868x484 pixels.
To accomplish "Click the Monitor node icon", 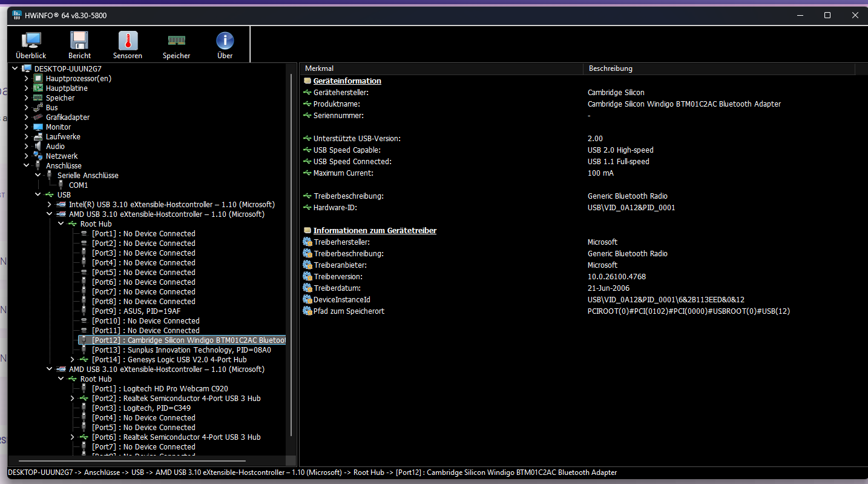I will (x=38, y=127).
